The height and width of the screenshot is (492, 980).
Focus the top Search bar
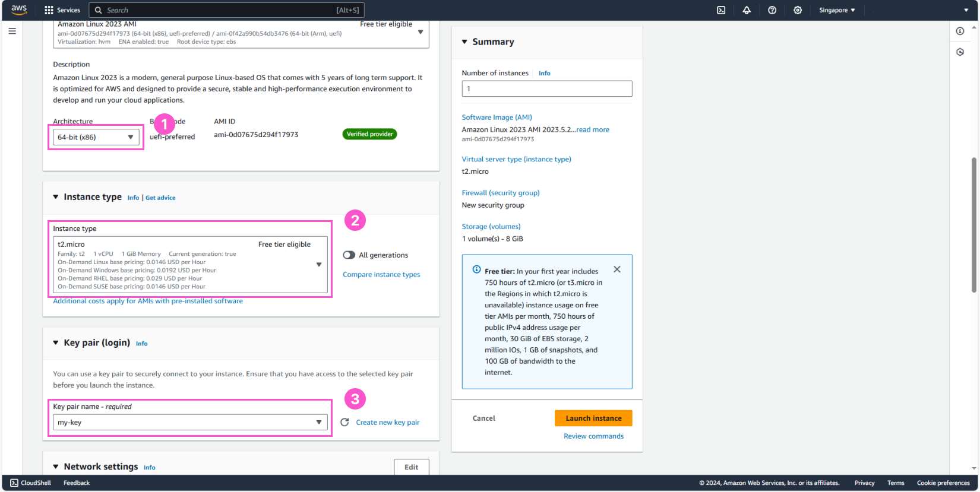tap(226, 10)
